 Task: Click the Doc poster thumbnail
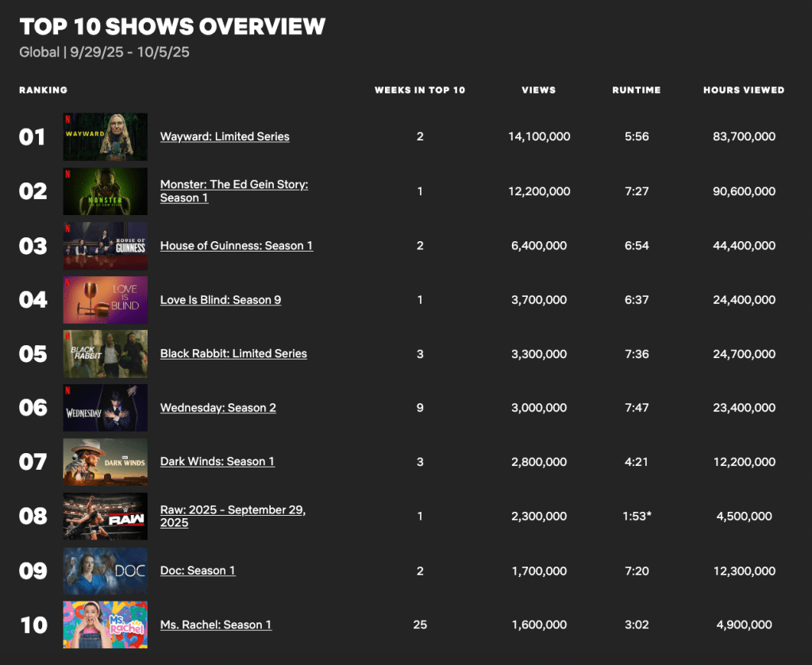pos(105,571)
